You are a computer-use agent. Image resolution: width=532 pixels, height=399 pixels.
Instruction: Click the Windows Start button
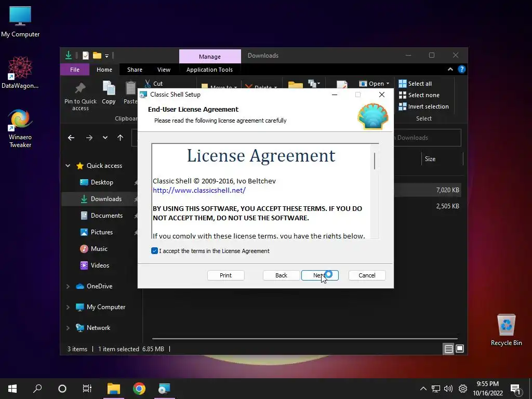[x=12, y=389]
